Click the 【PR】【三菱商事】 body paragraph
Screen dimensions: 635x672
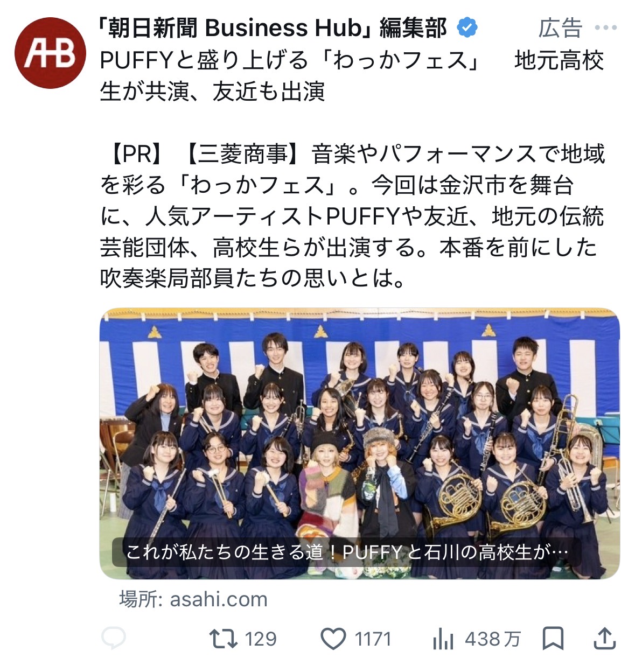tap(352, 216)
